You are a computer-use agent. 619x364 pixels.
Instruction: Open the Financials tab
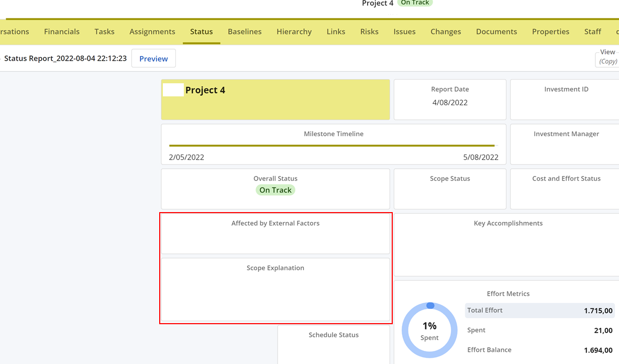tap(62, 31)
